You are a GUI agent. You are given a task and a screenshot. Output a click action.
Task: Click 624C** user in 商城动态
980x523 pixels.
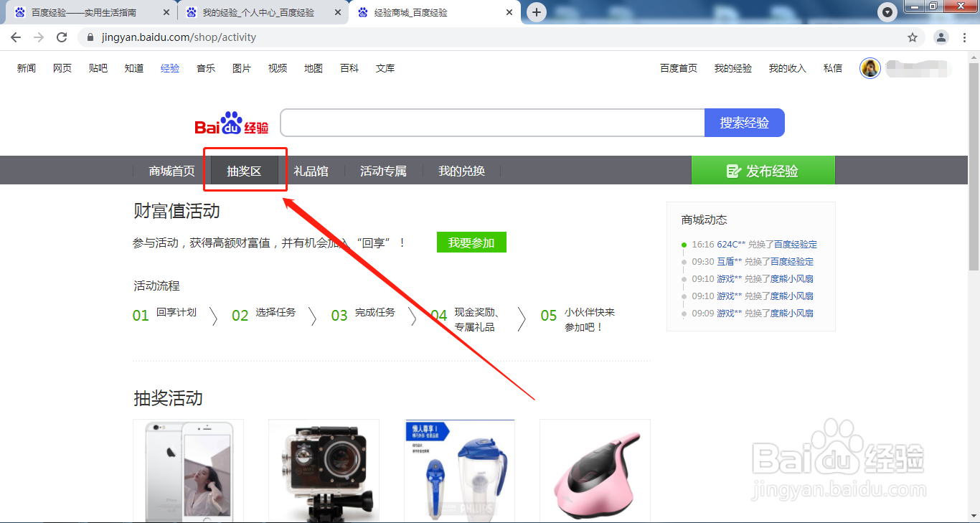[x=731, y=245]
